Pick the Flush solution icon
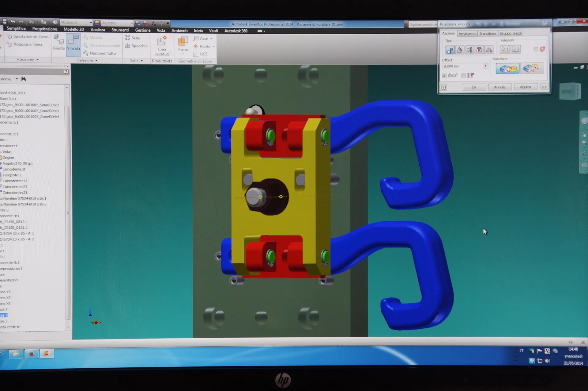Image resolution: width=588 pixels, height=391 pixels. (532, 68)
